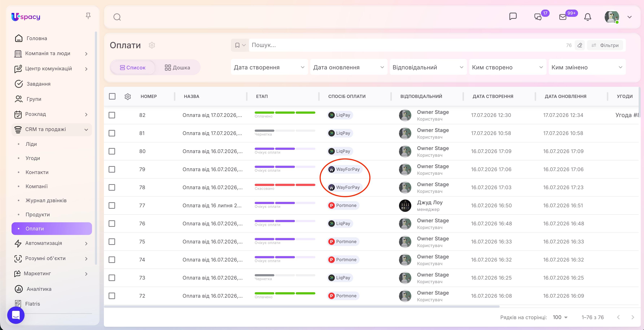Check the checkbox for payment number 77

[x=112, y=205]
